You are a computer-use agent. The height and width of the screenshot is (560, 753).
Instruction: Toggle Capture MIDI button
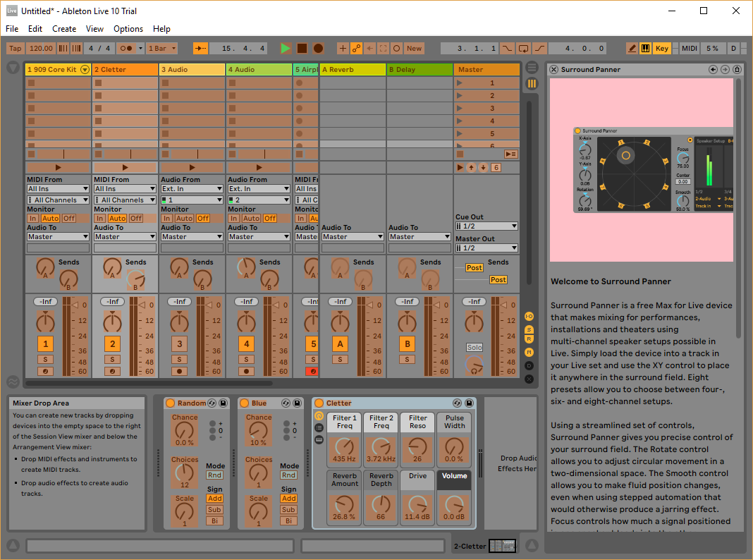coord(383,48)
